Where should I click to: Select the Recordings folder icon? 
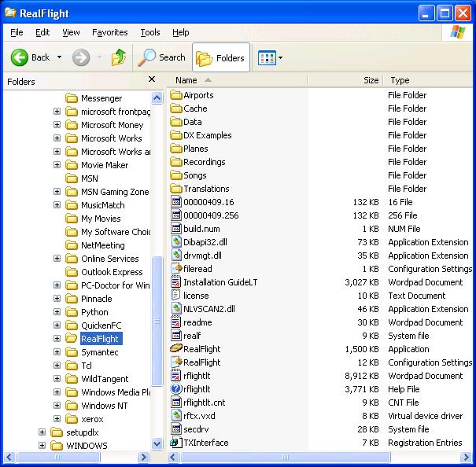(x=176, y=162)
